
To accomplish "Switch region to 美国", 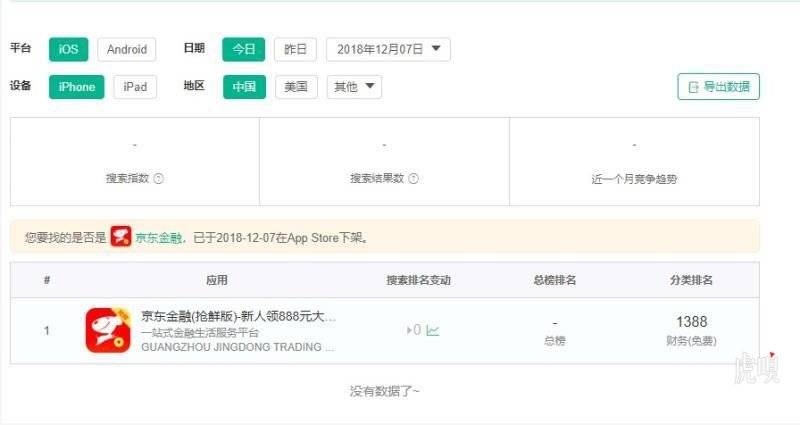I will pyautogui.click(x=296, y=87).
